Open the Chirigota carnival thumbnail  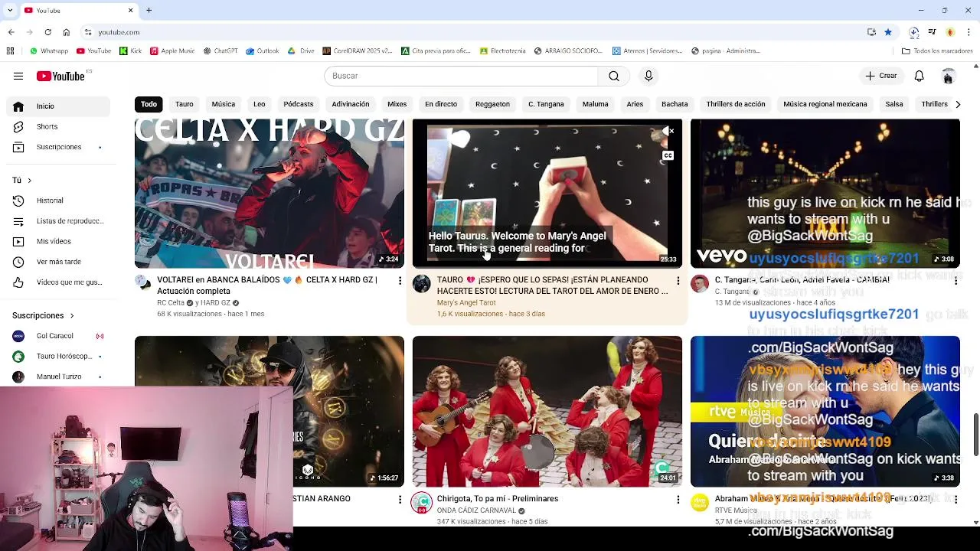(x=547, y=412)
